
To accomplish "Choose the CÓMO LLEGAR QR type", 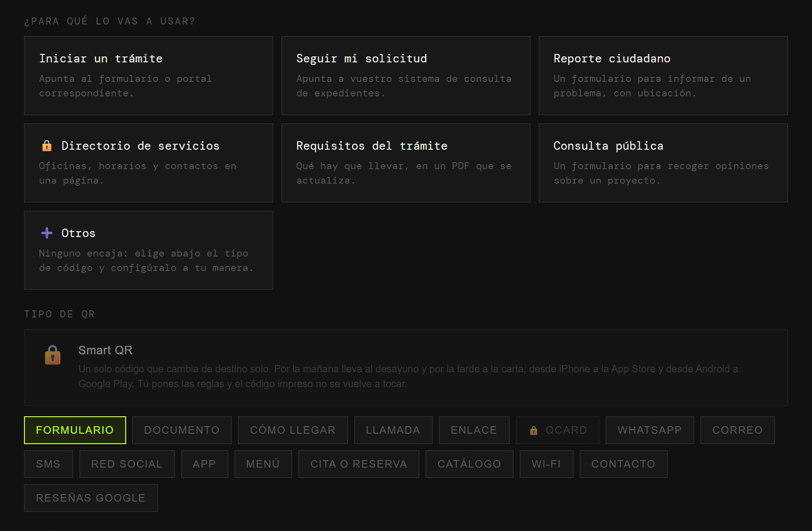I will pyautogui.click(x=293, y=430).
